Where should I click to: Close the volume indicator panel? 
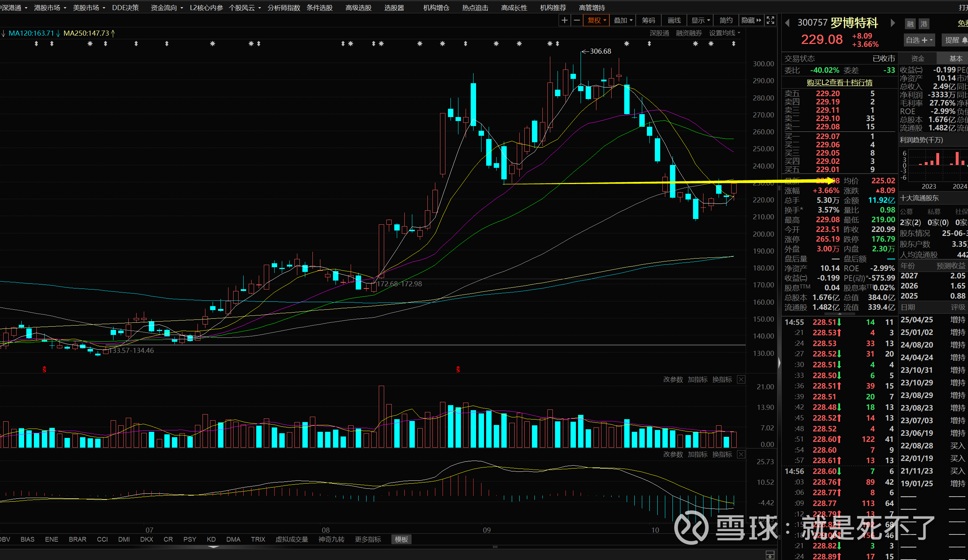(741, 379)
